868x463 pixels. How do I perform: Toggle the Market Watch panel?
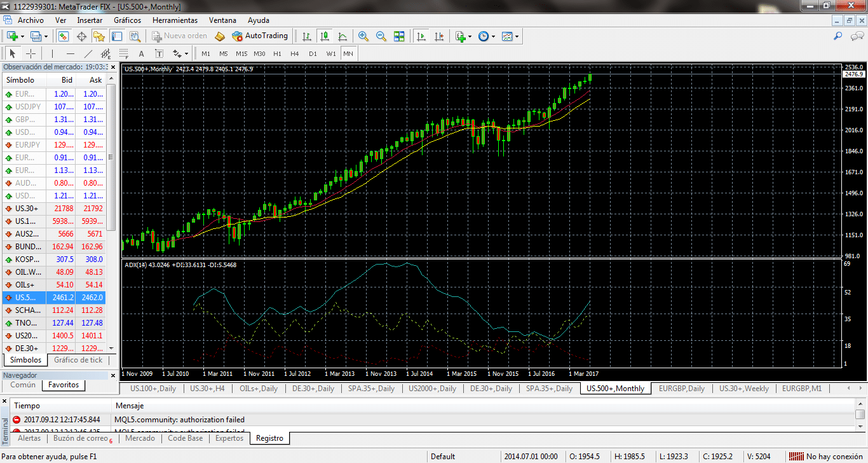pyautogui.click(x=63, y=36)
